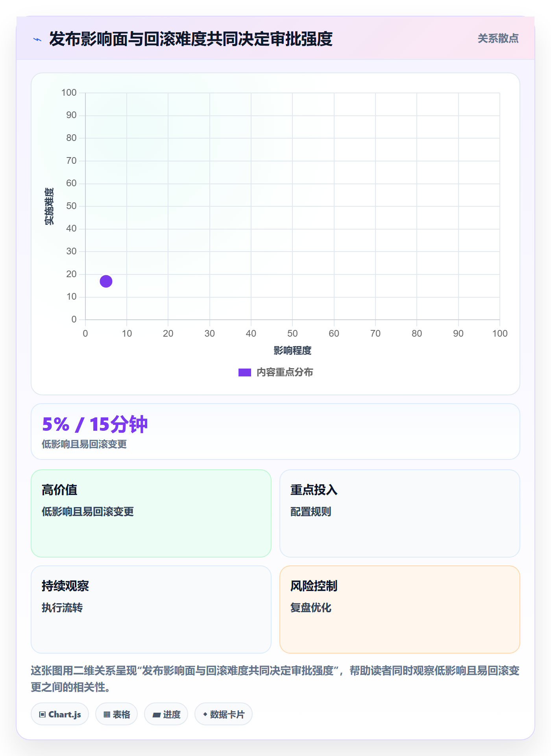Viewport: 551px width, 756px height.
Task: Click the square icon in the Chart.js chip
Action: point(43,714)
